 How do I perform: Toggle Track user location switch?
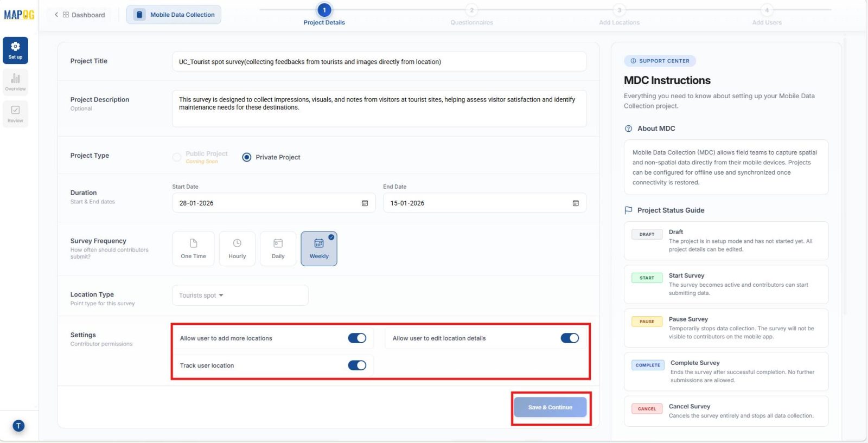[357, 365]
